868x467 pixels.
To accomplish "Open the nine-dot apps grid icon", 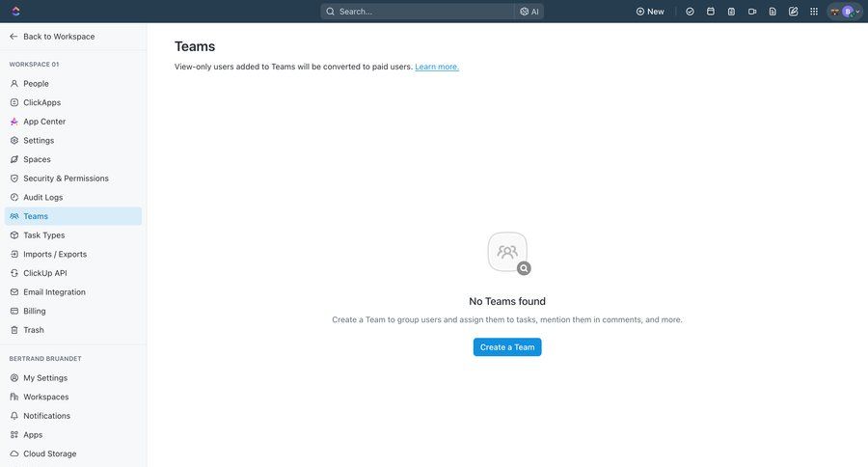I will (x=814, y=11).
